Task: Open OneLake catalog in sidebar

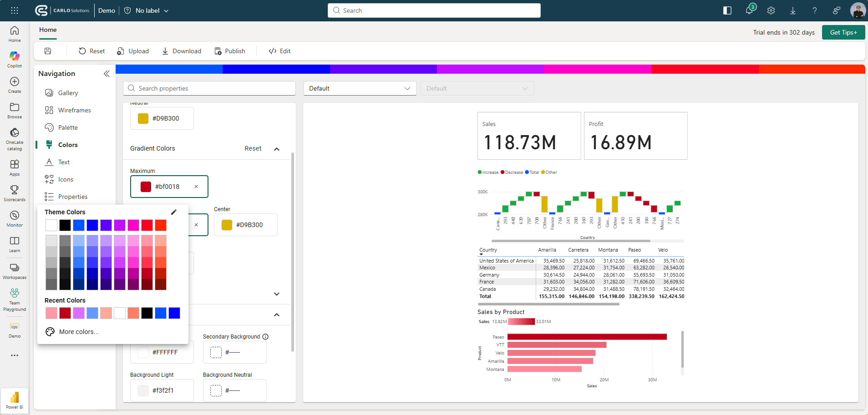Action: point(15,138)
